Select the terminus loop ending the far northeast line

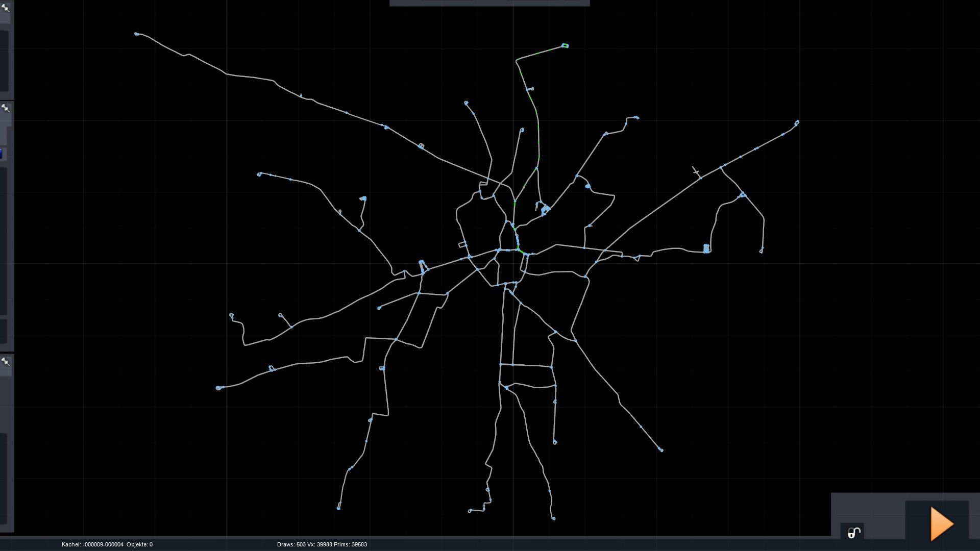coord(797,122)
